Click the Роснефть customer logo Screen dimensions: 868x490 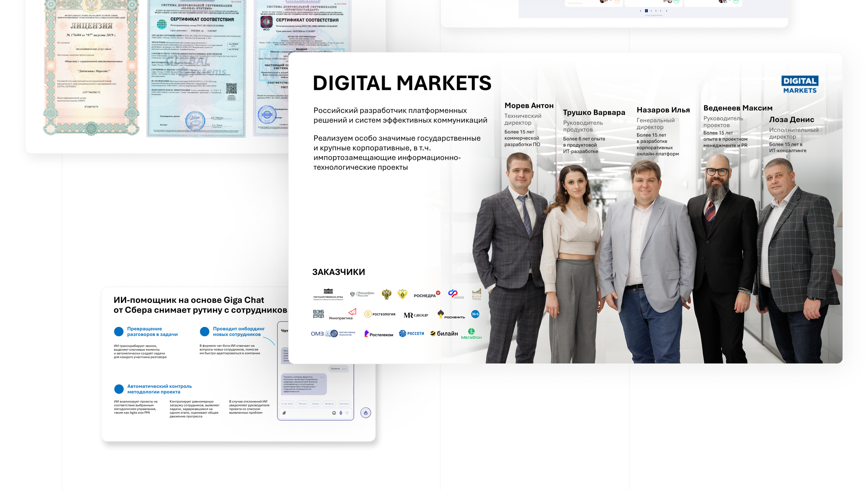(x=451, y=315)
